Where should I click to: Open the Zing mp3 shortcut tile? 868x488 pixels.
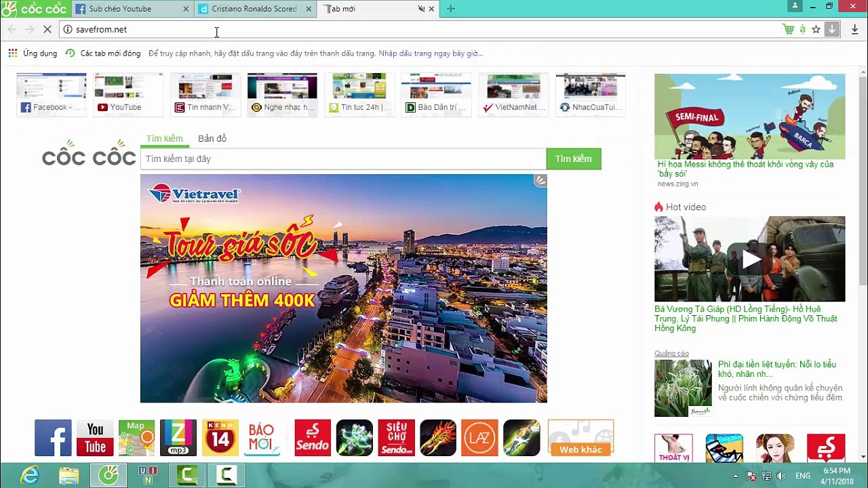pos(178,438)
